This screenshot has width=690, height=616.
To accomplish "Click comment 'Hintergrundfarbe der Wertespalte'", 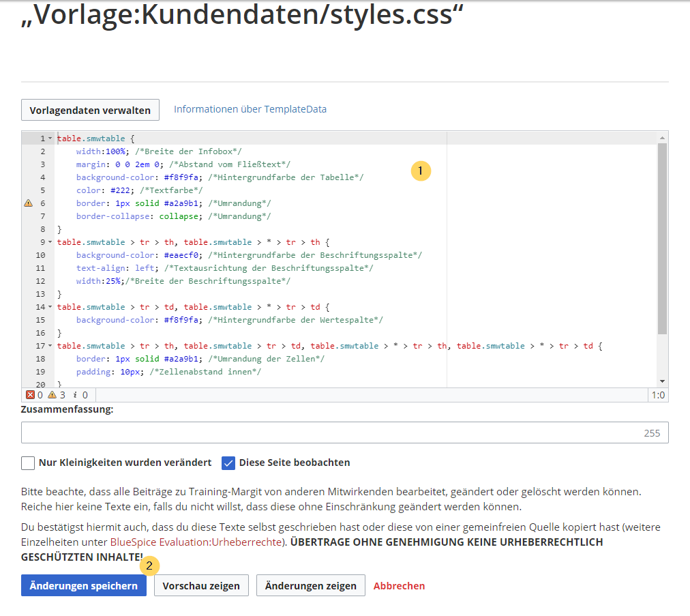I will [x=296, y=320].
